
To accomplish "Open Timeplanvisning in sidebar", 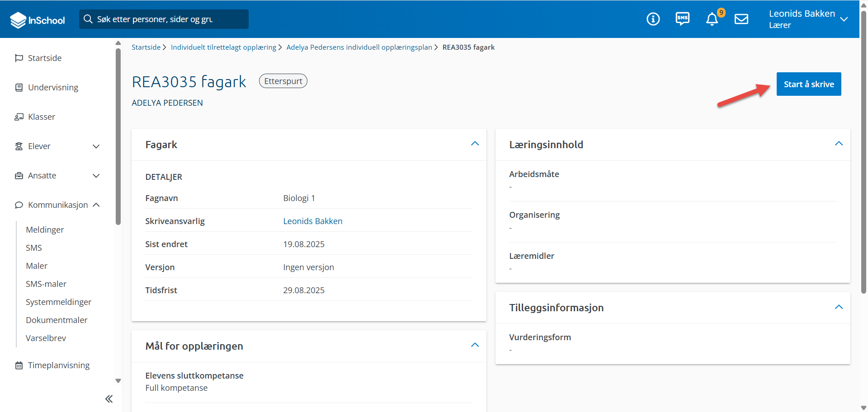I will (59, 365).
